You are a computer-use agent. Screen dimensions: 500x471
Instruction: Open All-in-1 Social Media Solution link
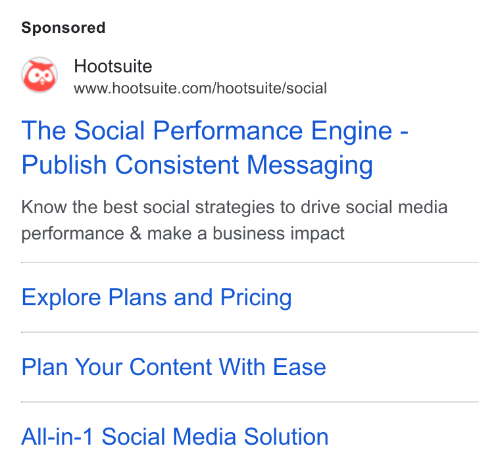coord(175,437)
